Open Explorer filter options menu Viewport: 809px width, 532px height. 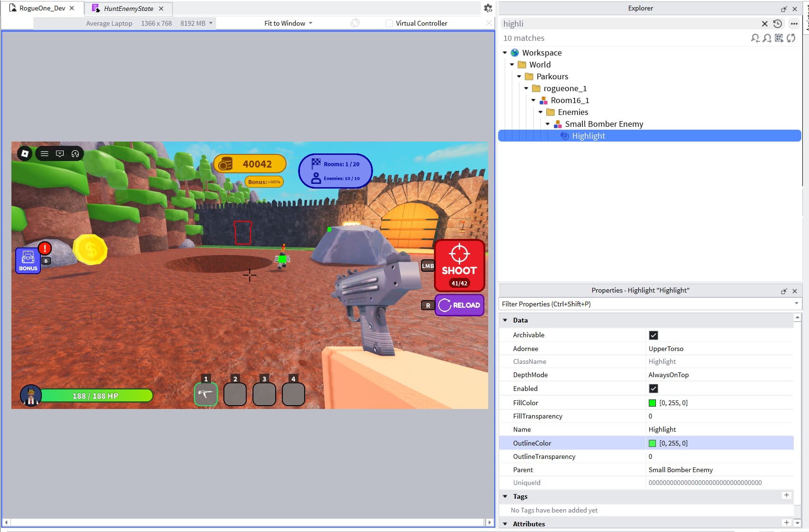794,24
